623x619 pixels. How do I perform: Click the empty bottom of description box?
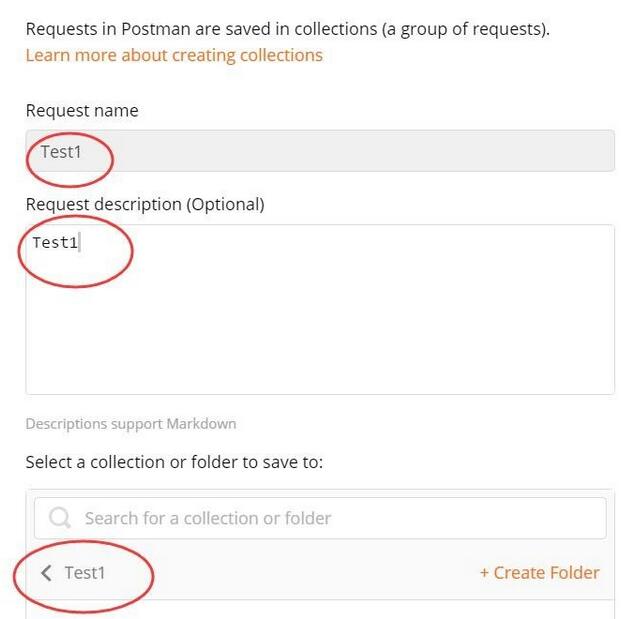320,370
